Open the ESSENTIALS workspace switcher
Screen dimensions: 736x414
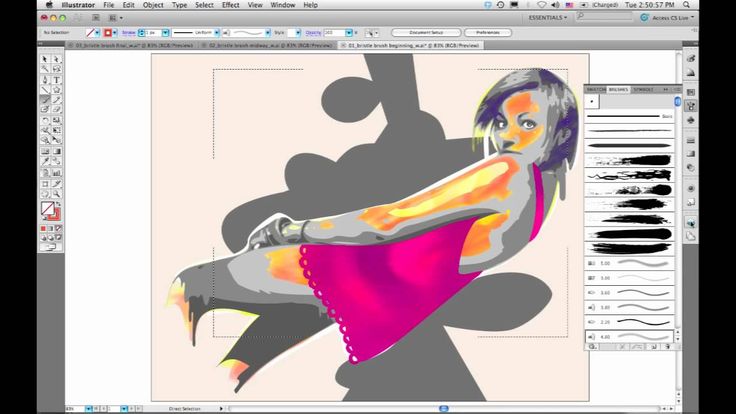click(548, 17)
